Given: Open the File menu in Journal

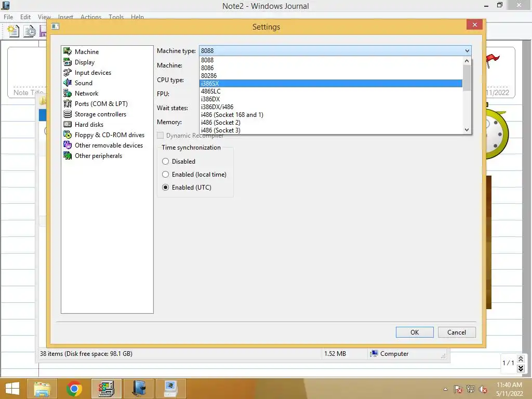Looking at the screenshot, I should pyautogui.click(x=8, y=17).
